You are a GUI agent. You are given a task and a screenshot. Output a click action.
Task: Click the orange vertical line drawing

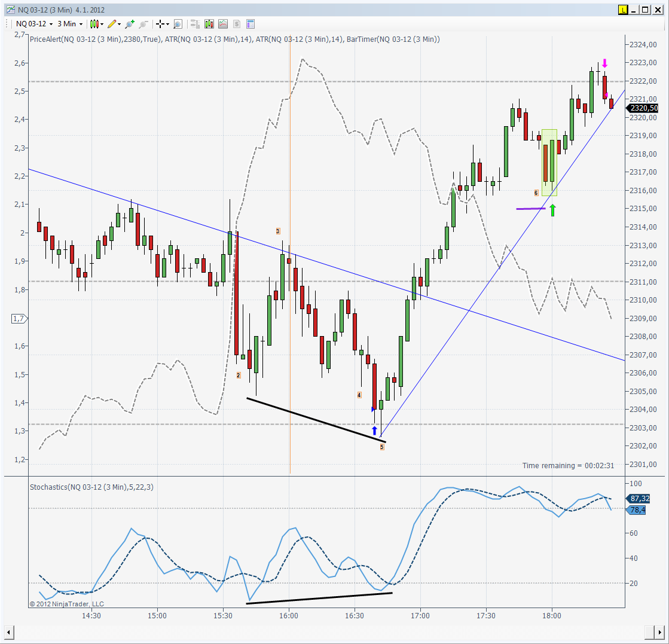click(x=290, y=254)
